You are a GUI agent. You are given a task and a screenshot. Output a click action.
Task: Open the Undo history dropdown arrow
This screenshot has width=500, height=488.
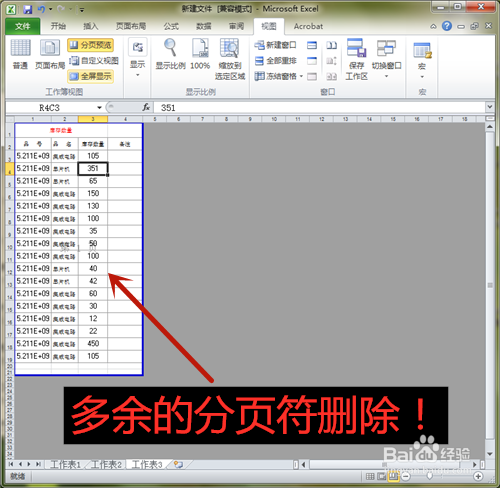(51, 9)
